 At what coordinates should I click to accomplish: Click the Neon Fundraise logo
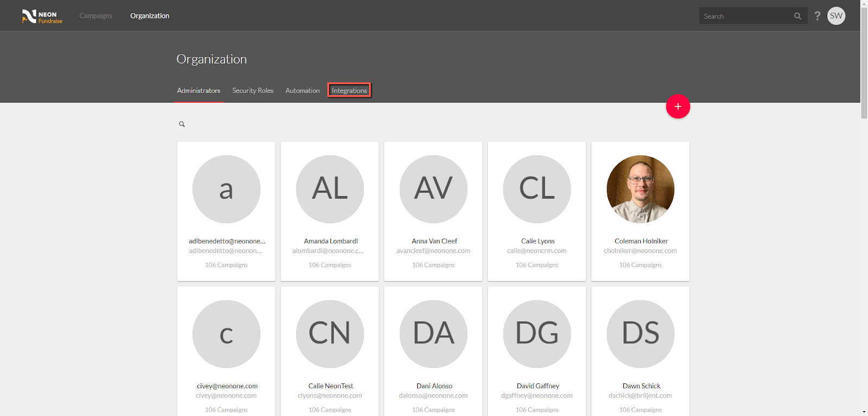point(42,16)
